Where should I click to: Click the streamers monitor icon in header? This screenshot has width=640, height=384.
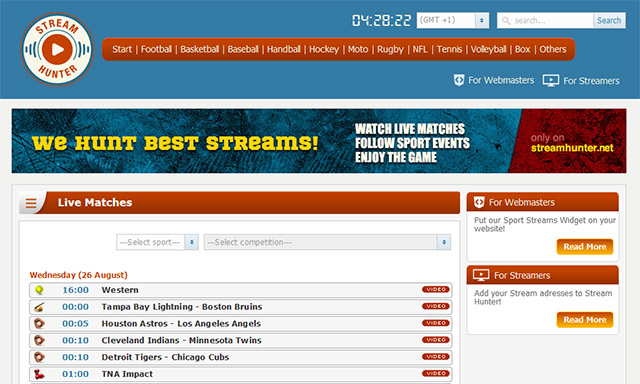point(551,80)
